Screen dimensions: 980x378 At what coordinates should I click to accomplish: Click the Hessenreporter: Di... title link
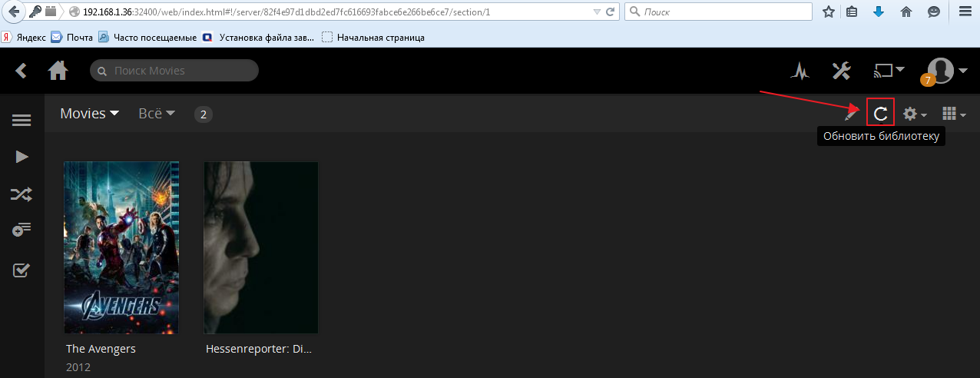click(x=259, y=349)
